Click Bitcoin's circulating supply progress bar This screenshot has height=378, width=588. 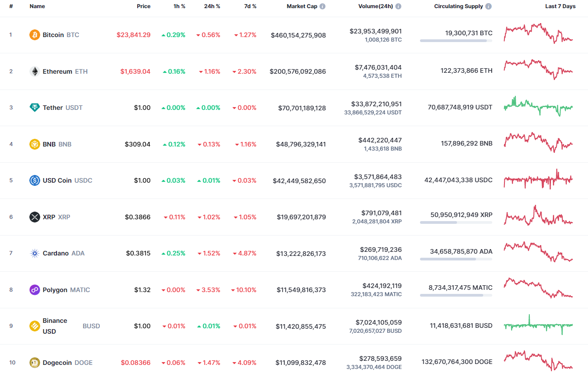pyautogui.click(x=456, y=41)
